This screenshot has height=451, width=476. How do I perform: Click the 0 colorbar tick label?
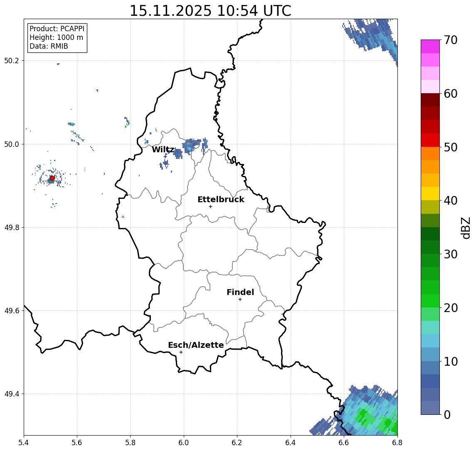click(x=447, y=414)
